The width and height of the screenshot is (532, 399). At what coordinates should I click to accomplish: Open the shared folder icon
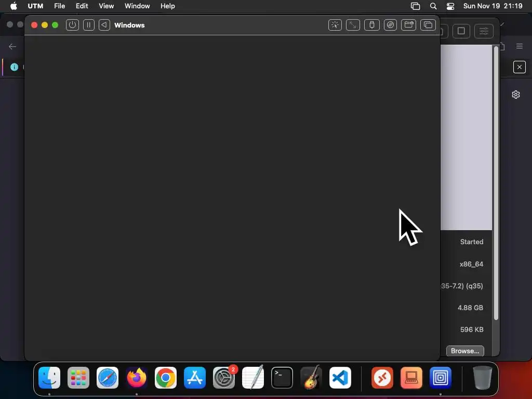[x=408, y=25]
